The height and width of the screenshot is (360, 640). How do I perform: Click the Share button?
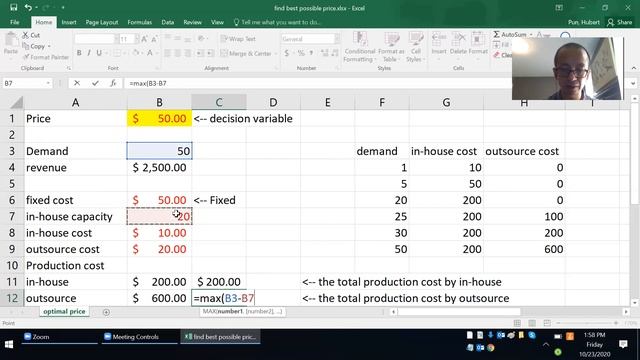(x=619, y=22)
